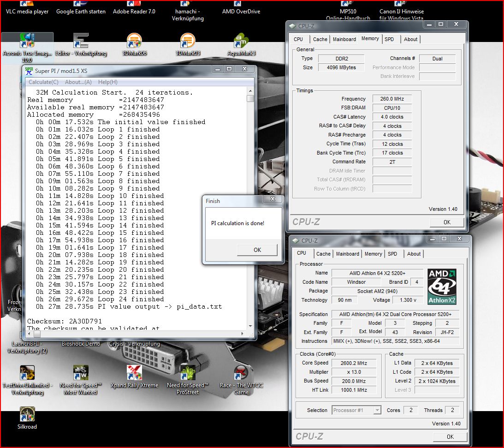This screenshot has width=504, height=448.
Task: Click the Super PI title bar icon
Action: [x=29, y=71]
